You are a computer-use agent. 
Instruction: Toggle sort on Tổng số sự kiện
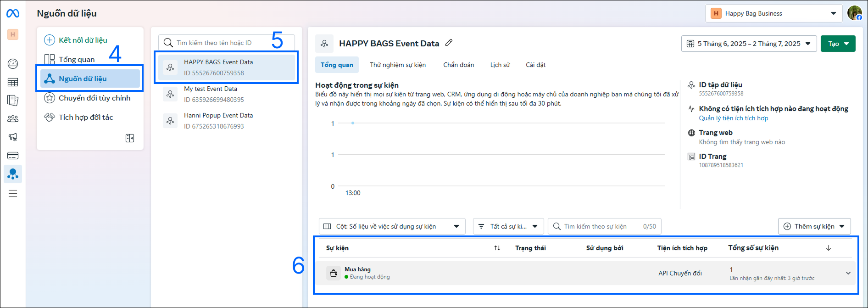tap(828, 248)
